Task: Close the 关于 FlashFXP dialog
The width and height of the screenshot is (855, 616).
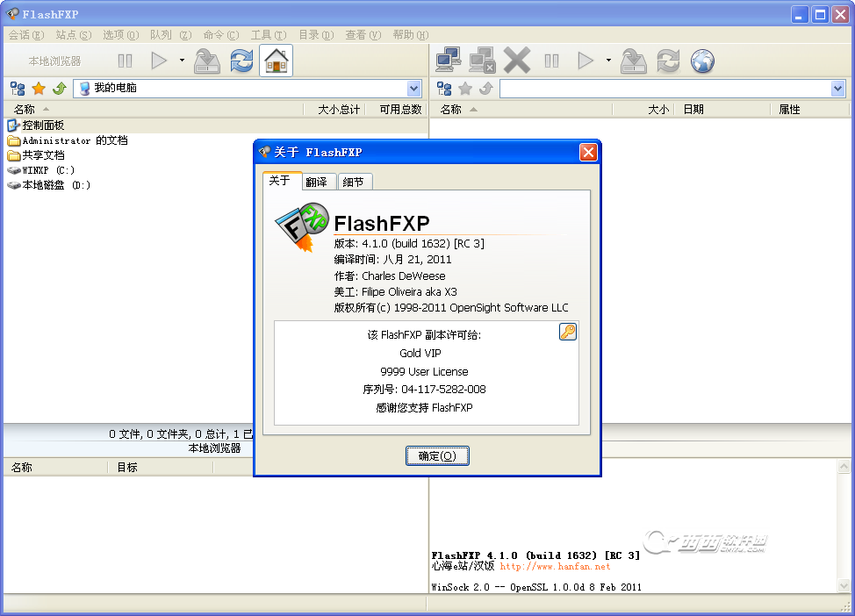Action: tap(588, 152)
